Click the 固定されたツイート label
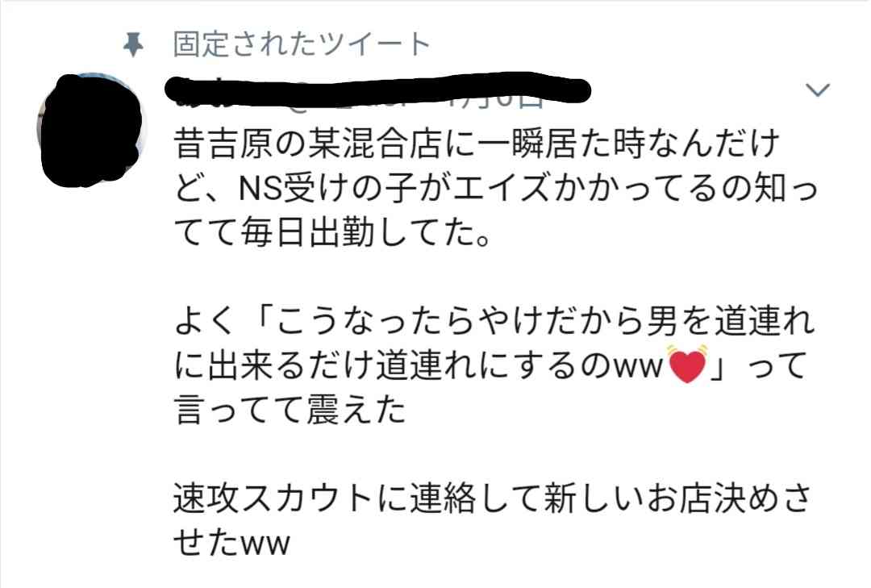This screenshot has height=588, width=871. [302, 44]
